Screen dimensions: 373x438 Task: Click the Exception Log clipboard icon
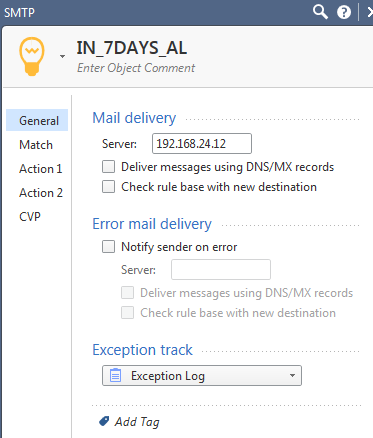[x=115, y=375]
